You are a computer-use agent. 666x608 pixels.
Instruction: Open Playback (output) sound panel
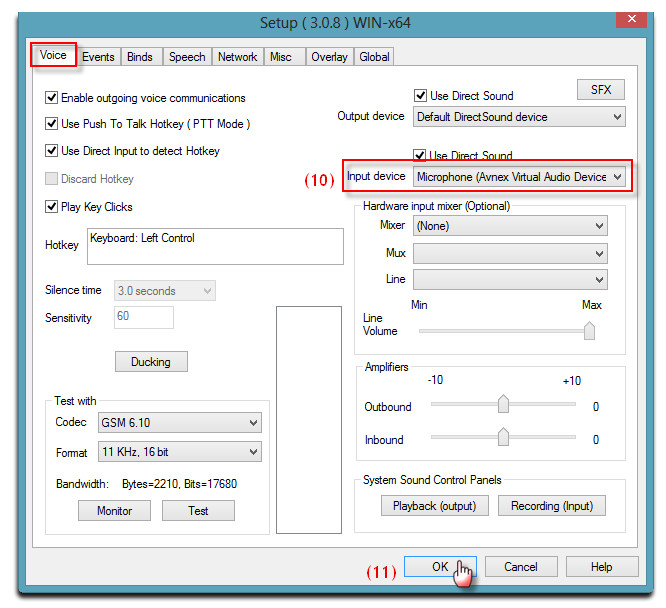[435, 506]
